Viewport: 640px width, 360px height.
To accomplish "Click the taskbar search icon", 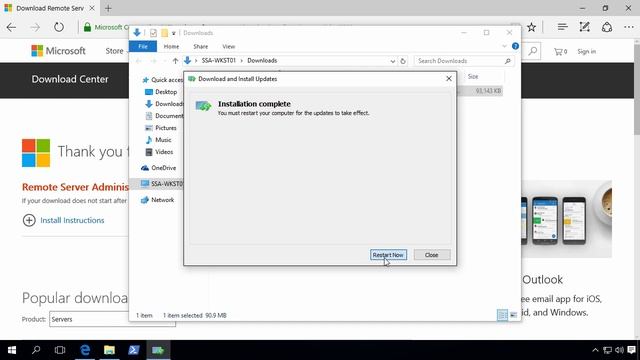I will point(36,350).
